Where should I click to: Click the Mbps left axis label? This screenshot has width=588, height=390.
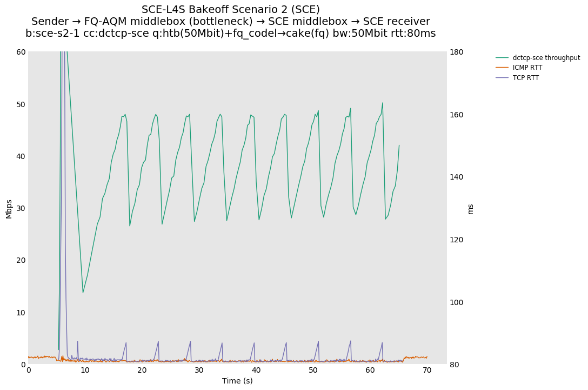[x=9, y=208]
